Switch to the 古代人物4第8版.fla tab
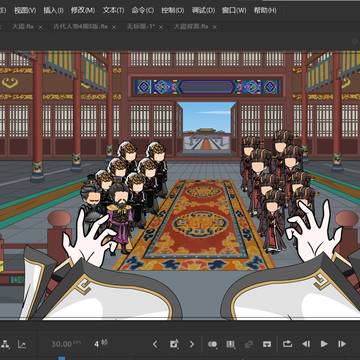The image size is (360, 360). pos(80,27)
